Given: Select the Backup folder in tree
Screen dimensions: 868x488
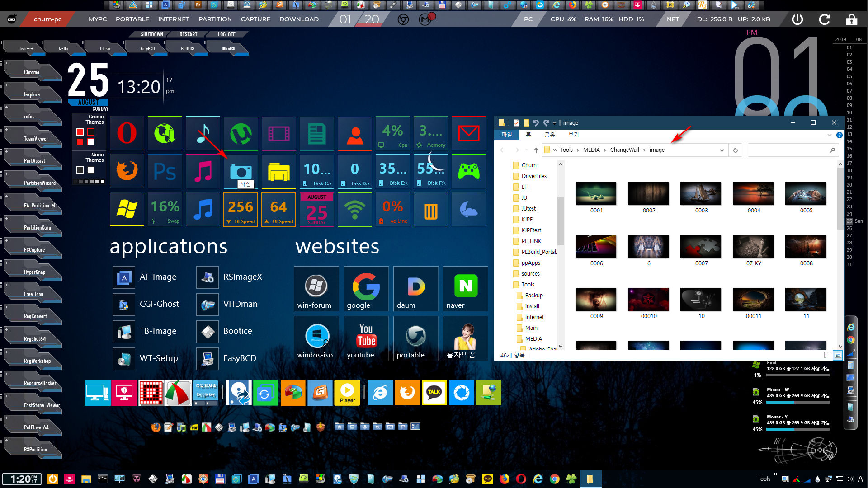Looking at the screenshot, I should click(533, 296).
